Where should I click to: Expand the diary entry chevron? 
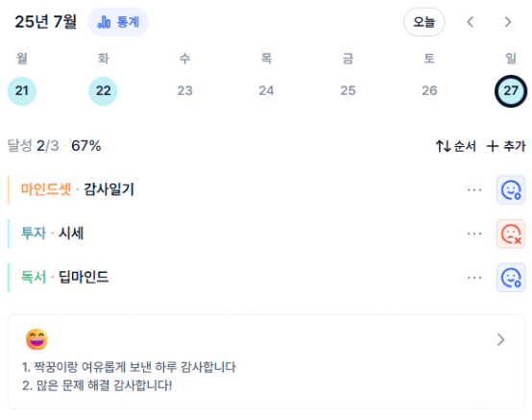click(500, 339)
